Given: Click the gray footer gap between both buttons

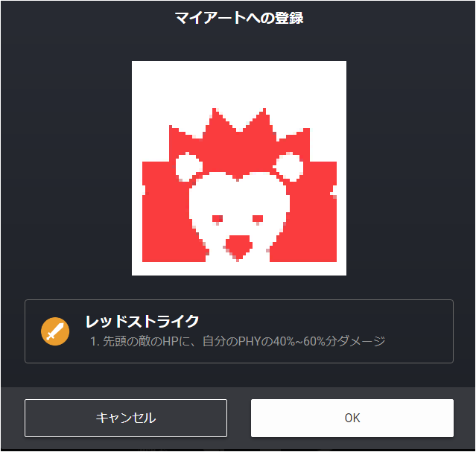Looking at the screenshot, I should [239, 418].
